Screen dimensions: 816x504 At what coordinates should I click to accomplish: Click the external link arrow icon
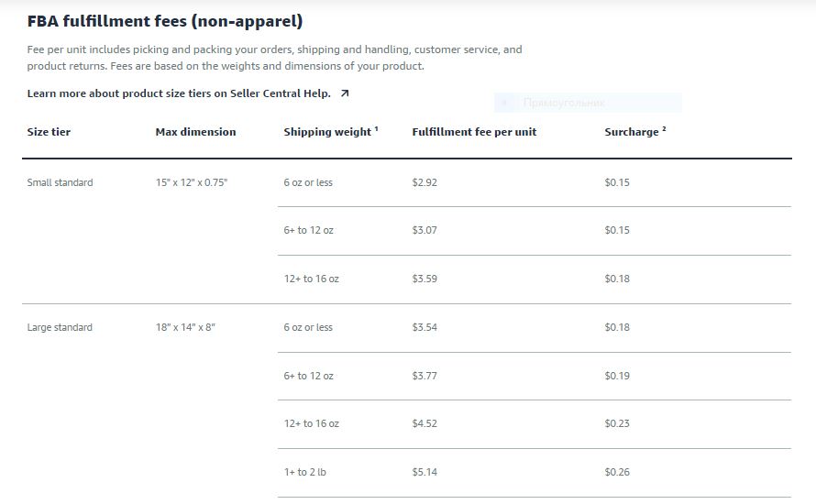click(x=345, y=93)
